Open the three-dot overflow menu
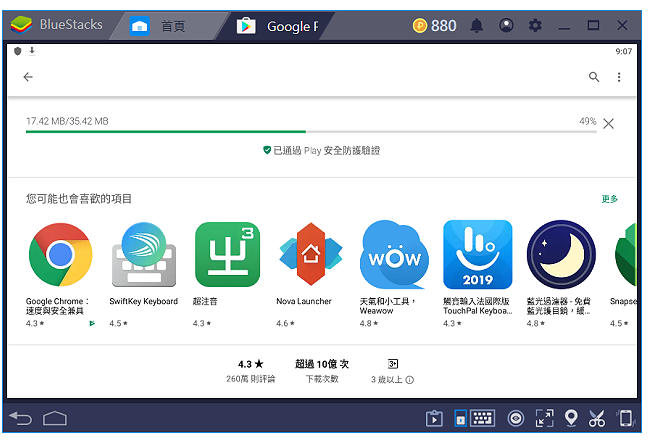The height and width of the screenshot is (445, 656). pyautogui.click(x=619, y=77)
